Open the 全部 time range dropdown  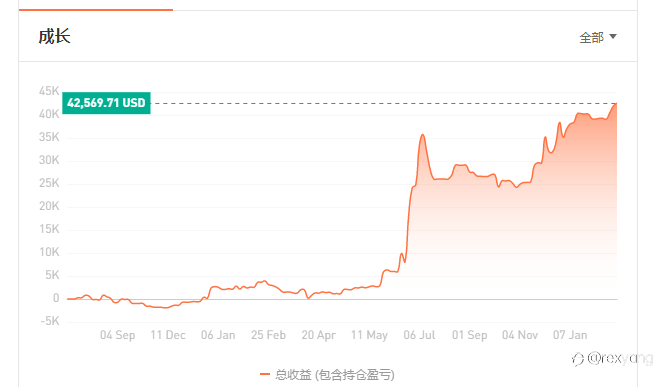(597, 38)
